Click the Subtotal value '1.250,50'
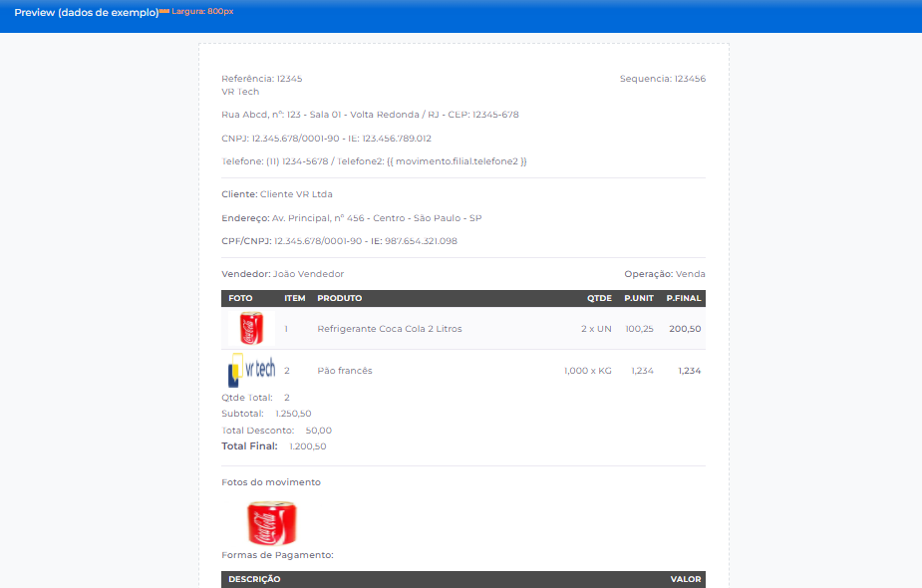The height and width of the screenshot is (588, 922). pos(293,414)
